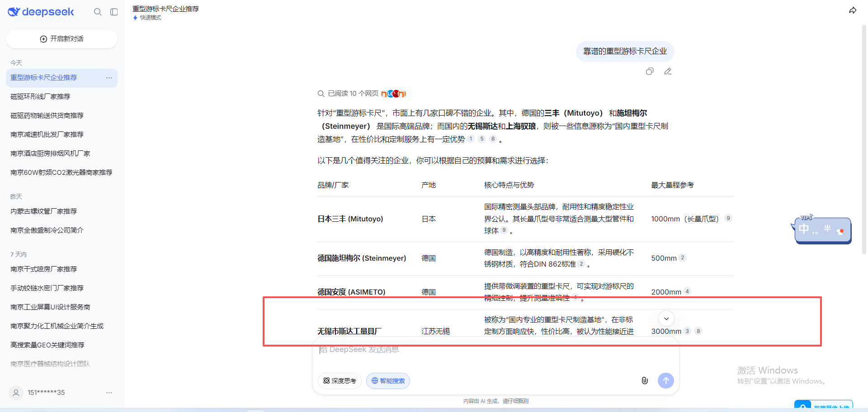Viewport: 868px width, 412px height.
Task: Open citation 4 next to 2000mm
Action: [x=687, y=291]
